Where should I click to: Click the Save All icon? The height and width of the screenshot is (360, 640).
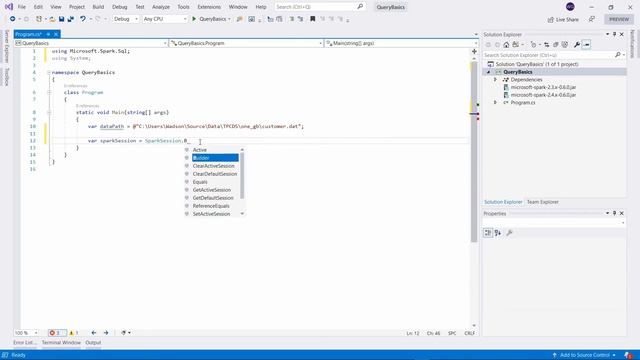tap(71, 19)
